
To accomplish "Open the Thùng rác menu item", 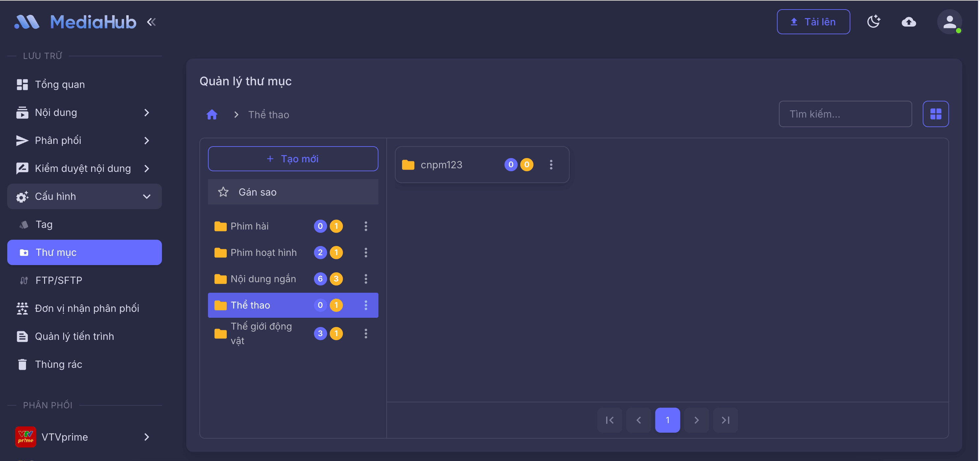I will (58, 364).
